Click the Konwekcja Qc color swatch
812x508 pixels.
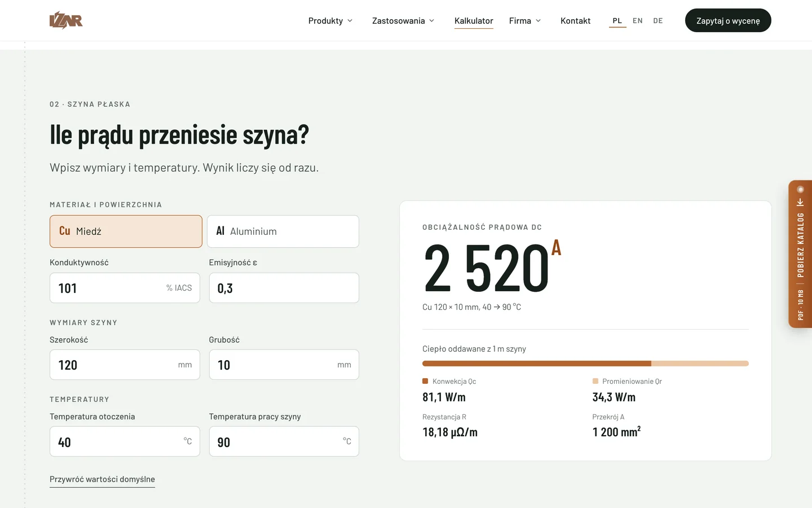[425, 381]
